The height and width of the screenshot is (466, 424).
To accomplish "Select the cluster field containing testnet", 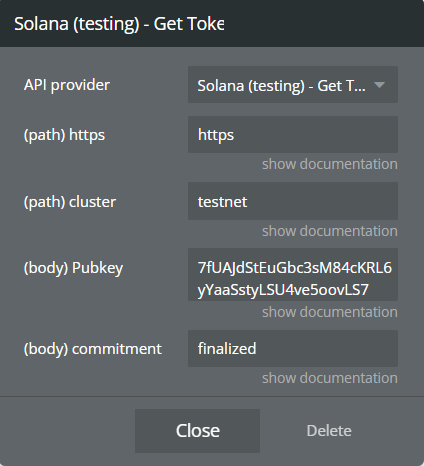I will (293, 201).
